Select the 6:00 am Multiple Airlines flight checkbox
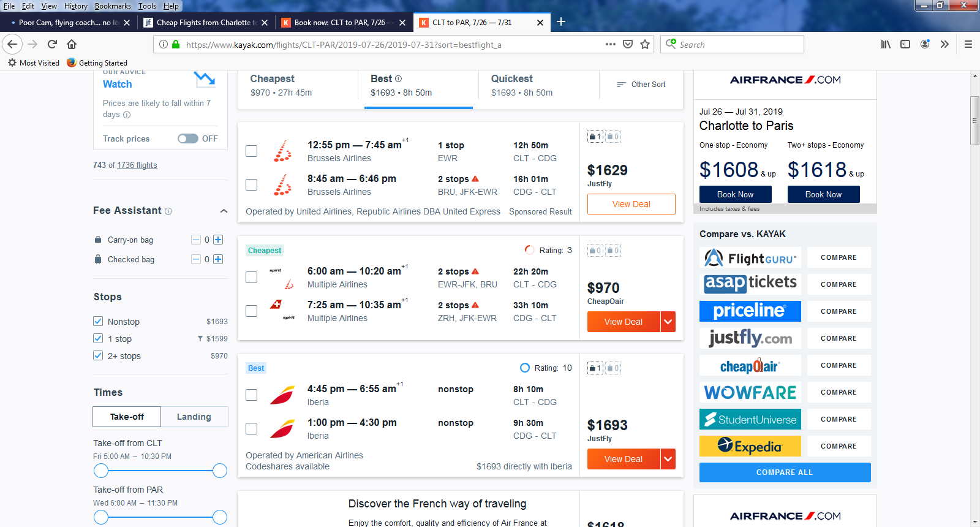This screenshot has width=980, height=527. click(x=251, y=277)
